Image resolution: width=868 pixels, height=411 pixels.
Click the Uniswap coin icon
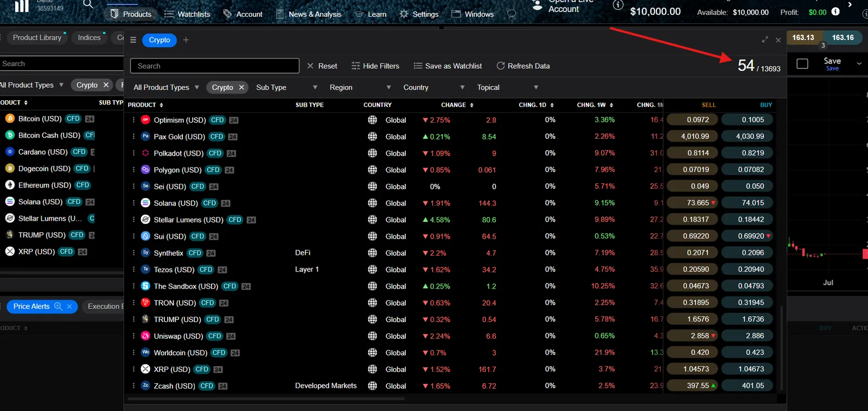(145, 336)
